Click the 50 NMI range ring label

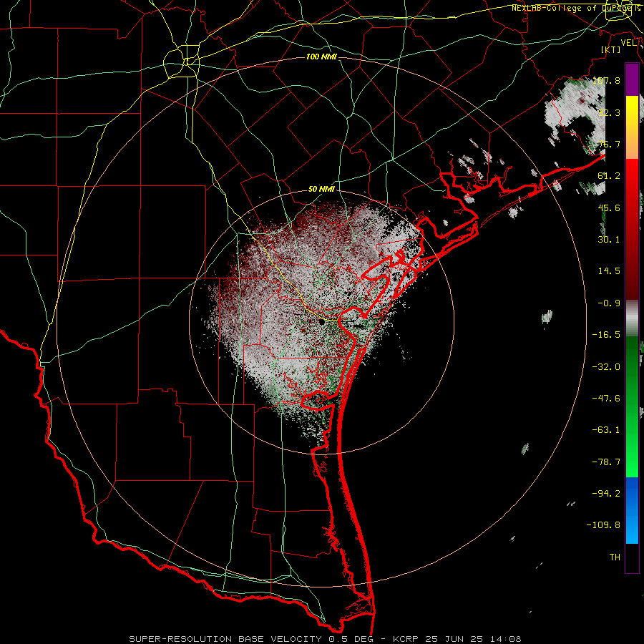pos(321,190)
